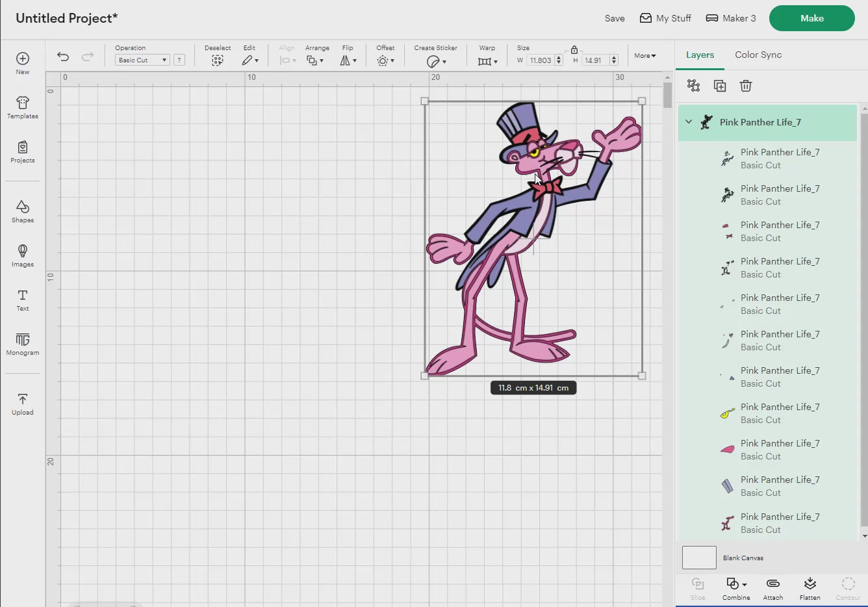Click the top-left selection handle

425,101
